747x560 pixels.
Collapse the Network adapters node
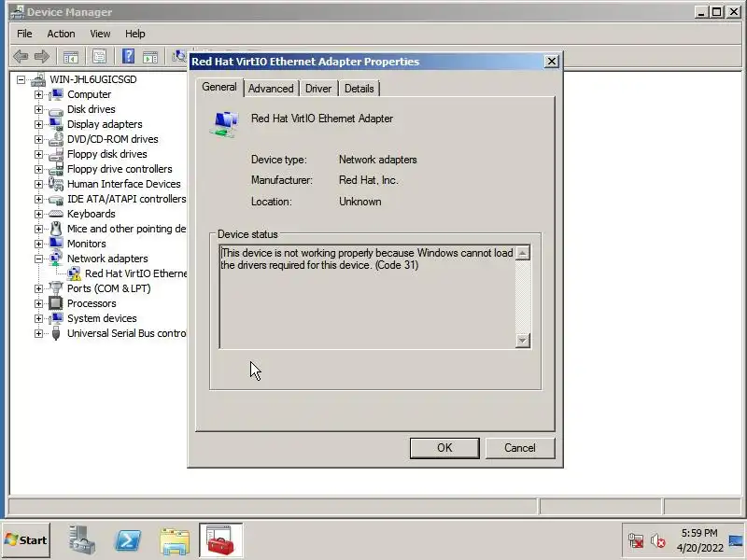[38, 259]
